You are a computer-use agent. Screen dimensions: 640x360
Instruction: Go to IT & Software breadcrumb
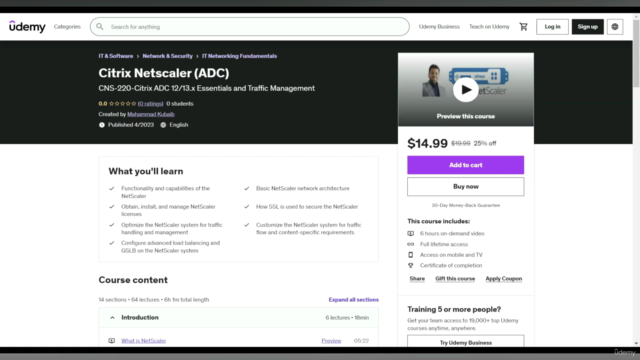[116, 56]
